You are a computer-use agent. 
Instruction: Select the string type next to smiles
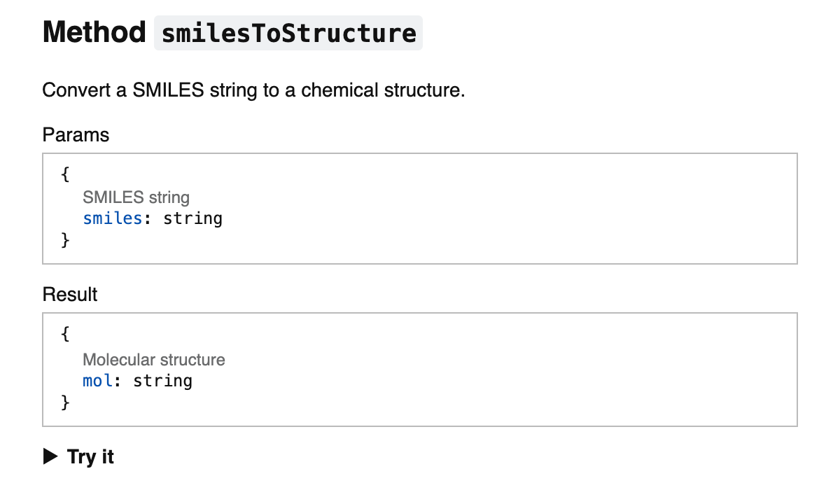(x=193, y=218)
